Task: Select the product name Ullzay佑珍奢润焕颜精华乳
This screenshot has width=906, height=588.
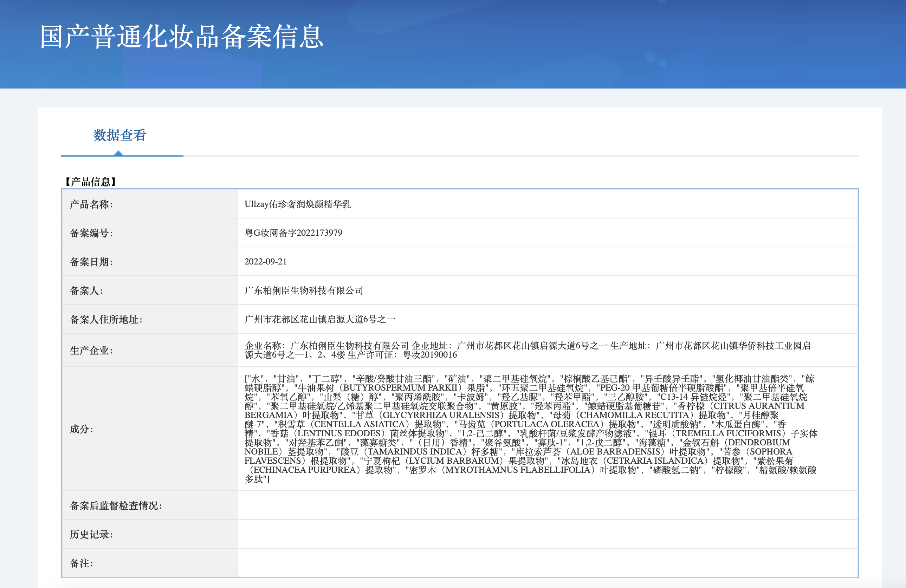Action: point(297,204)
